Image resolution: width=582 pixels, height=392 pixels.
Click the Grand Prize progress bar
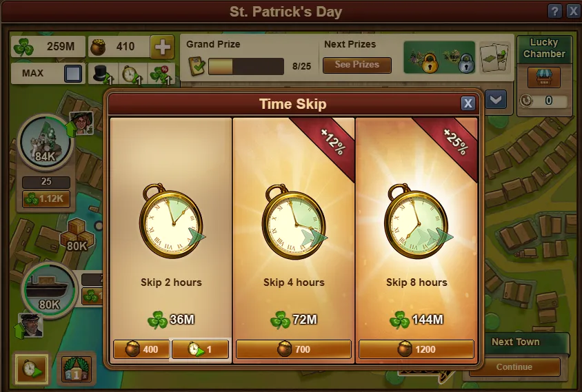(x=246, y=66)
